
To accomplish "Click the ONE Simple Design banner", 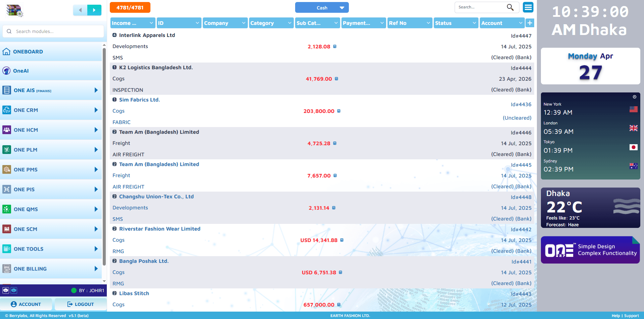I will (x=590, y=250).
